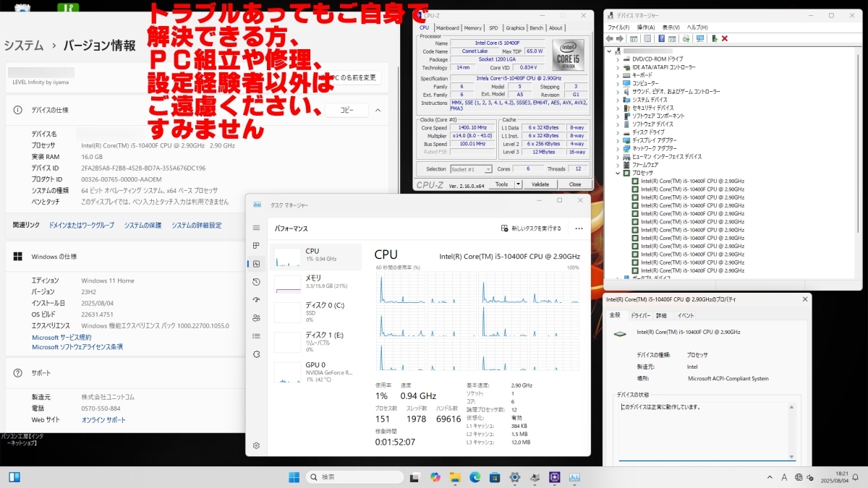Open CPU-Z Selection Socket #1 dropdown
The width and height of the screenshot is (868, 488).
(x=471, y=169)
